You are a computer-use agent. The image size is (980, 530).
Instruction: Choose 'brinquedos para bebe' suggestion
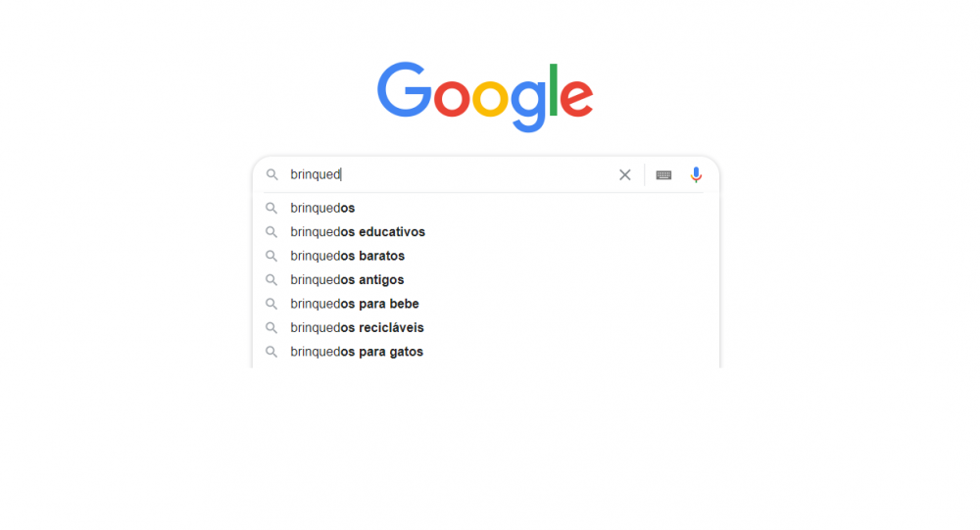pyautogui.click(x=355, y=304)
